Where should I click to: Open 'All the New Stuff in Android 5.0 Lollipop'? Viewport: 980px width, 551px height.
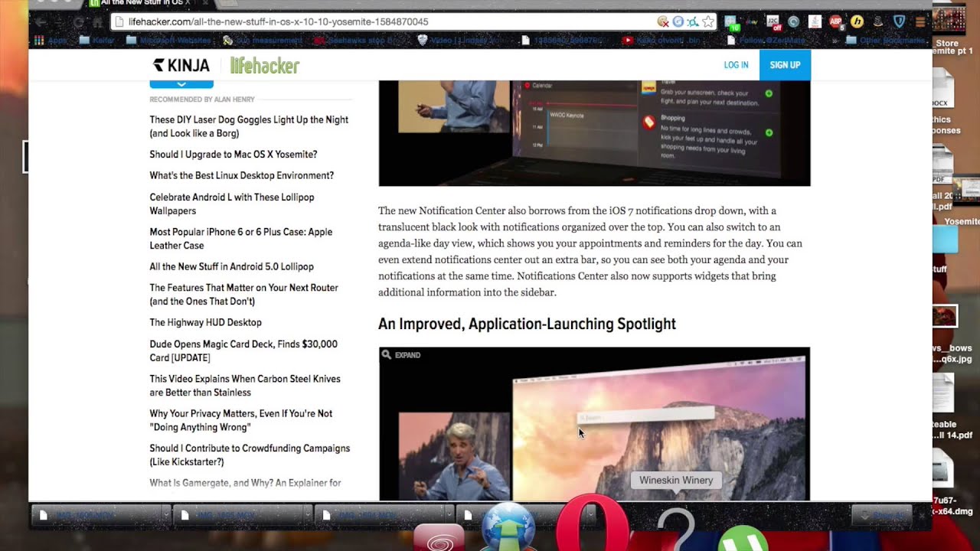pos(231,267)
